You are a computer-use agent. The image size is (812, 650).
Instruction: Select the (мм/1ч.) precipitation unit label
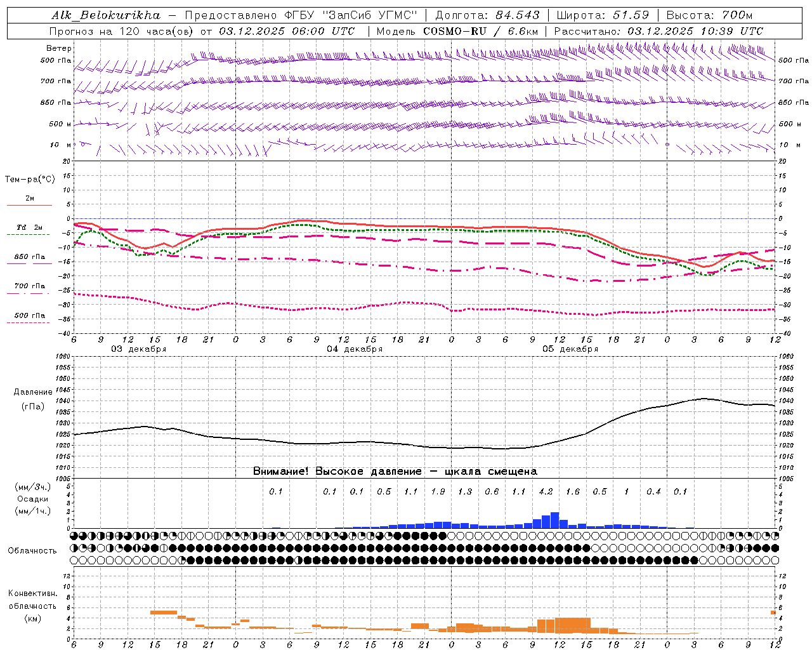click(33, 511)
